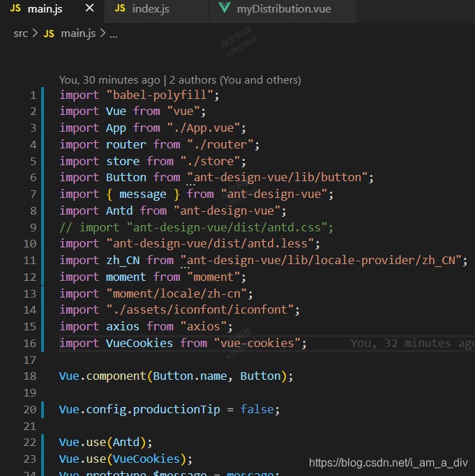Click the git change bar beside line 20
The width and height of the screenshot is (475, 476).
[43, 409]
